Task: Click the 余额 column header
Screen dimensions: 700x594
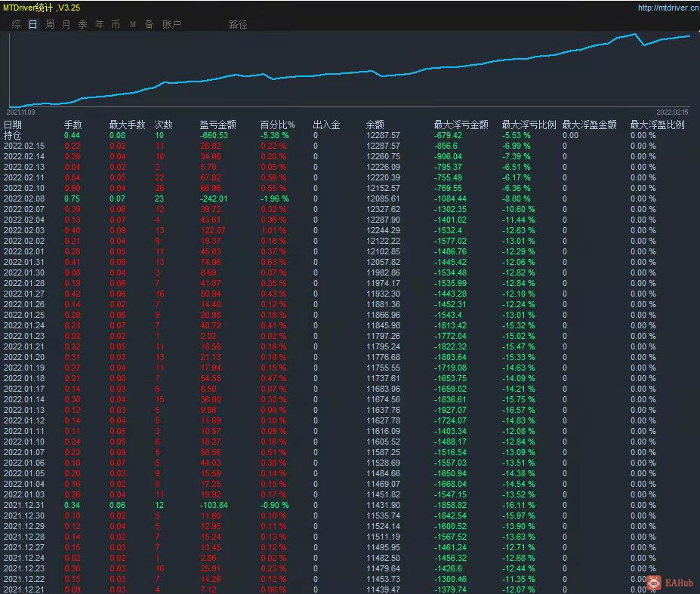Action: click(375, 125)
